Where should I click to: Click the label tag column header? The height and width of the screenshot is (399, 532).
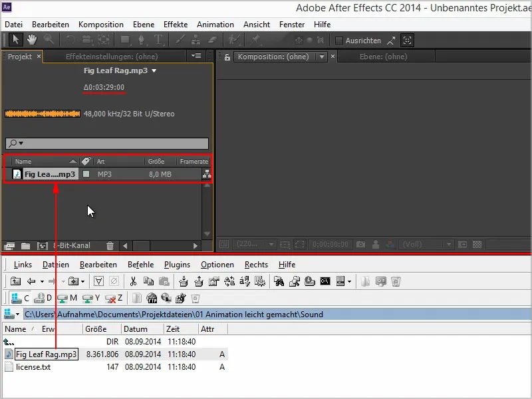86,161
